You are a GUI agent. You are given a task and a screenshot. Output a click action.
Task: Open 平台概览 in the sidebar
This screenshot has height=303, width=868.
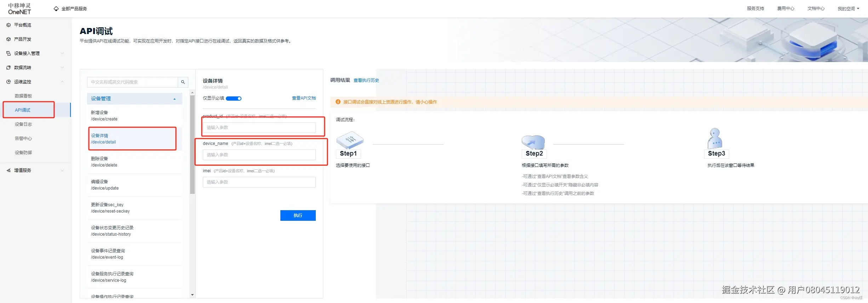[x=23, y=25]
